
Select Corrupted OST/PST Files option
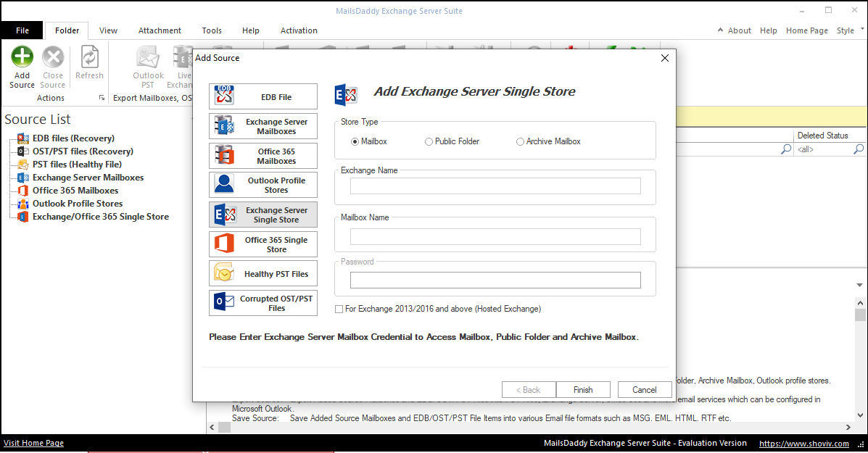click(x=263, y=303)
